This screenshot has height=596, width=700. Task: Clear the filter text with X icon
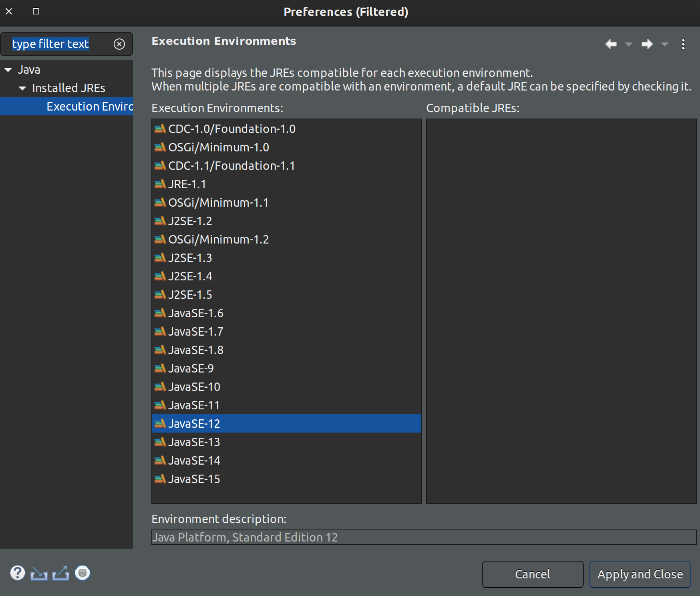click(x=119, y=44)
